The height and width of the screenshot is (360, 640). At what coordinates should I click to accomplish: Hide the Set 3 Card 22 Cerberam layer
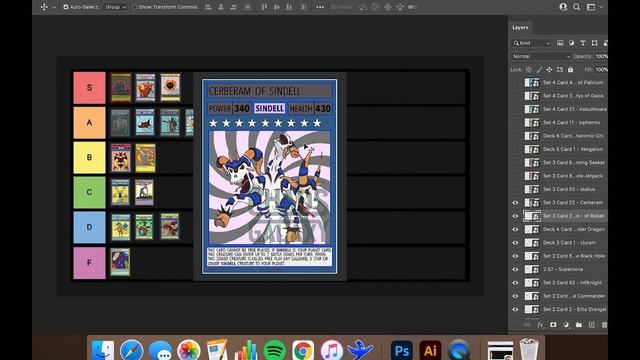point(516,203)
